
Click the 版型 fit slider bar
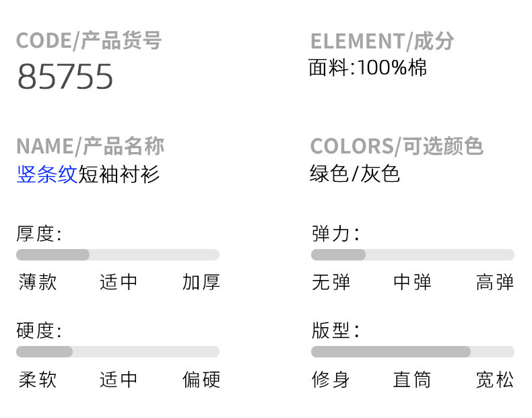click(x=412, y=351)
